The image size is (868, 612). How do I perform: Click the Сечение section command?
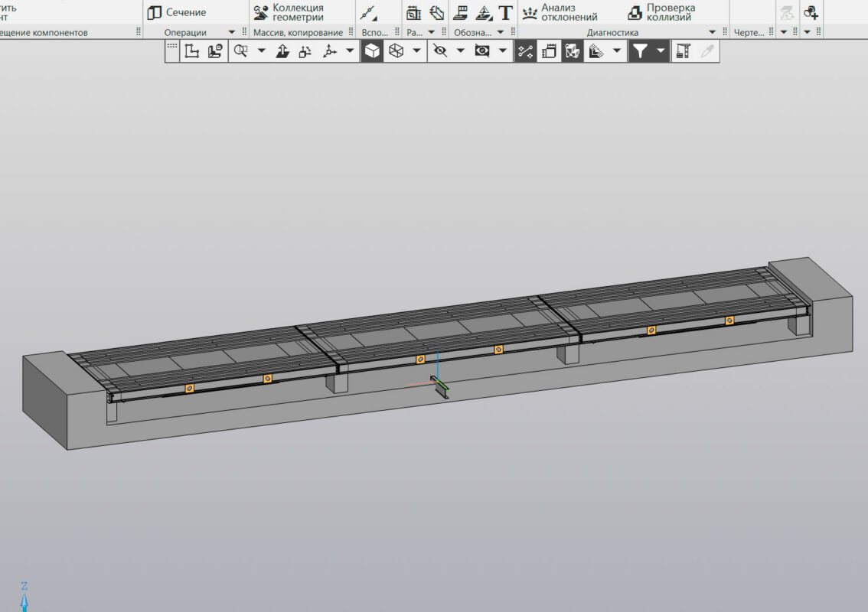click(177, 12)
